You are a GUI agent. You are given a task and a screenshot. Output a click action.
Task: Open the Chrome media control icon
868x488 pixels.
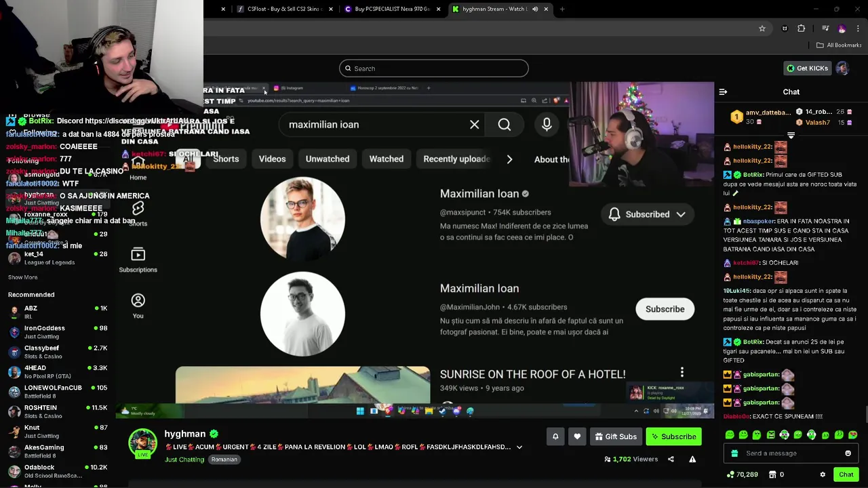click(x=825, y=28)
